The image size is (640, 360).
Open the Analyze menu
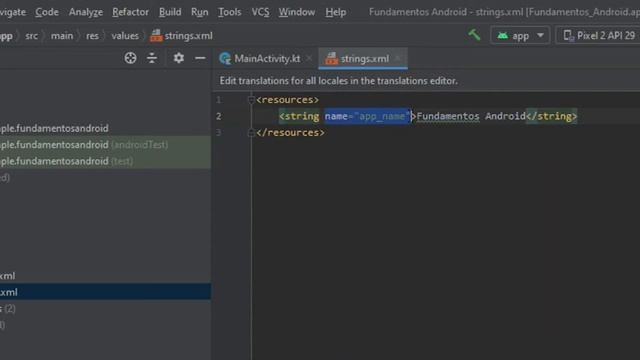85,12
